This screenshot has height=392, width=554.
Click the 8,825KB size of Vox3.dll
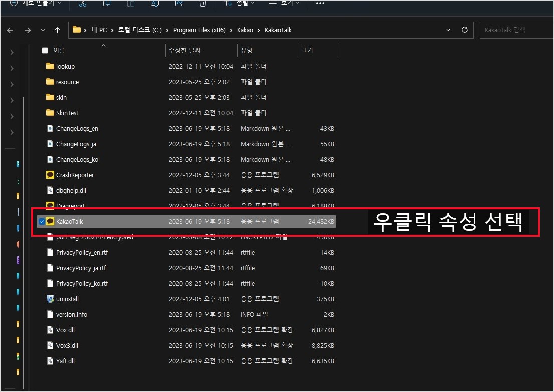click(323, 346)
